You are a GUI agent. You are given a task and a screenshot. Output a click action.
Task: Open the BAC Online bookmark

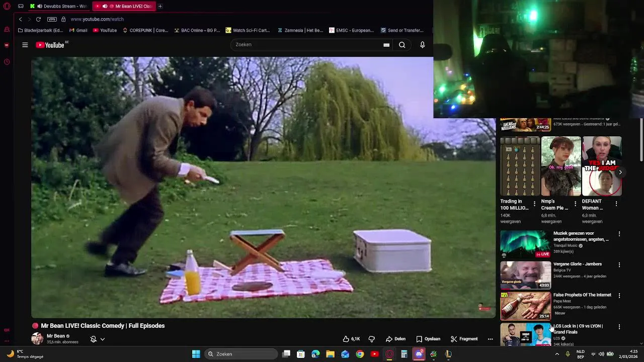[x=197, y=30]
